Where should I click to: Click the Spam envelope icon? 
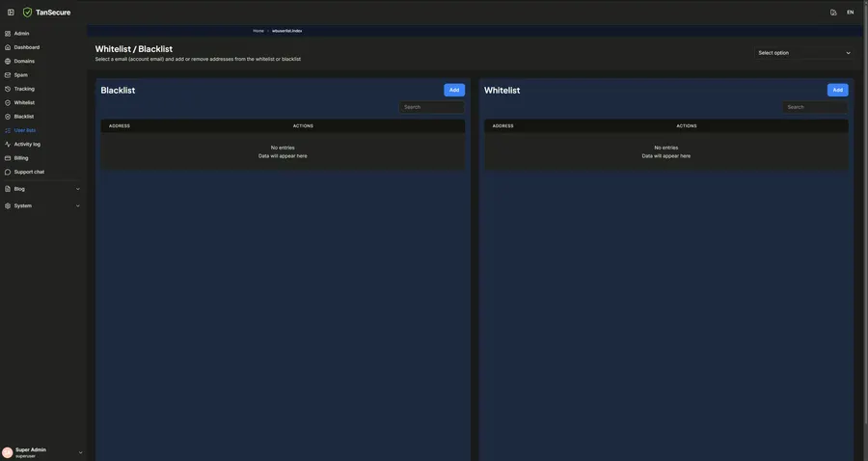tap(8, 75)
